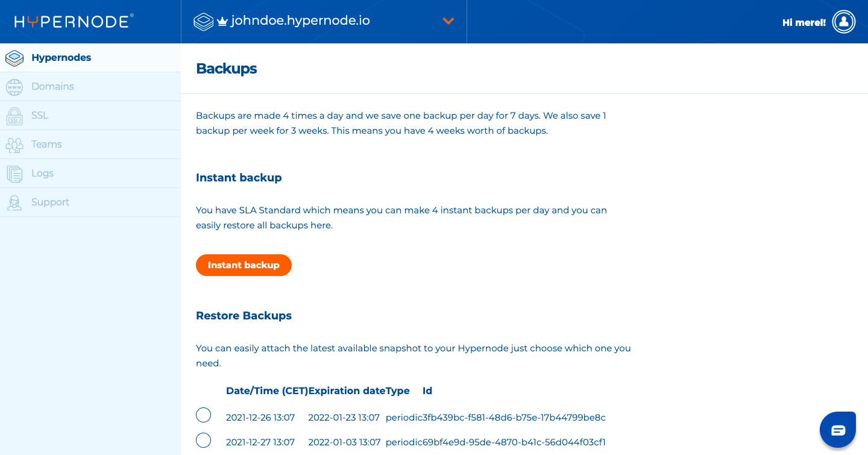
Task: Open the chat widget bubble
Action: (838, 430)
